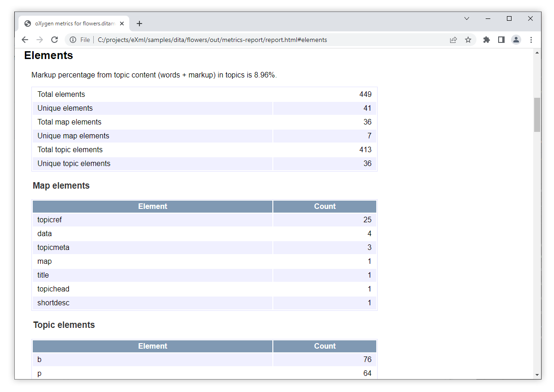This screenshot has width=554, height=392.
Task: Select the title element row
Action: 205,275
